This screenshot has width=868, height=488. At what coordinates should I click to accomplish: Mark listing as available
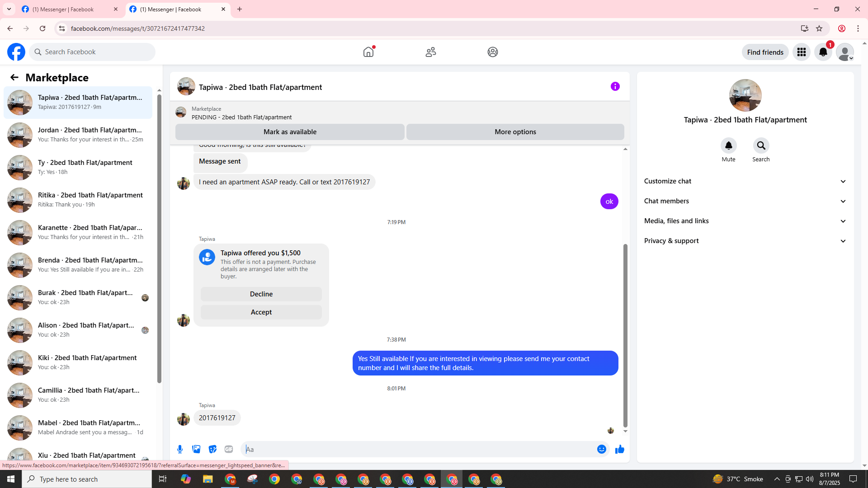pyautogui.click(x=290, y=132)
